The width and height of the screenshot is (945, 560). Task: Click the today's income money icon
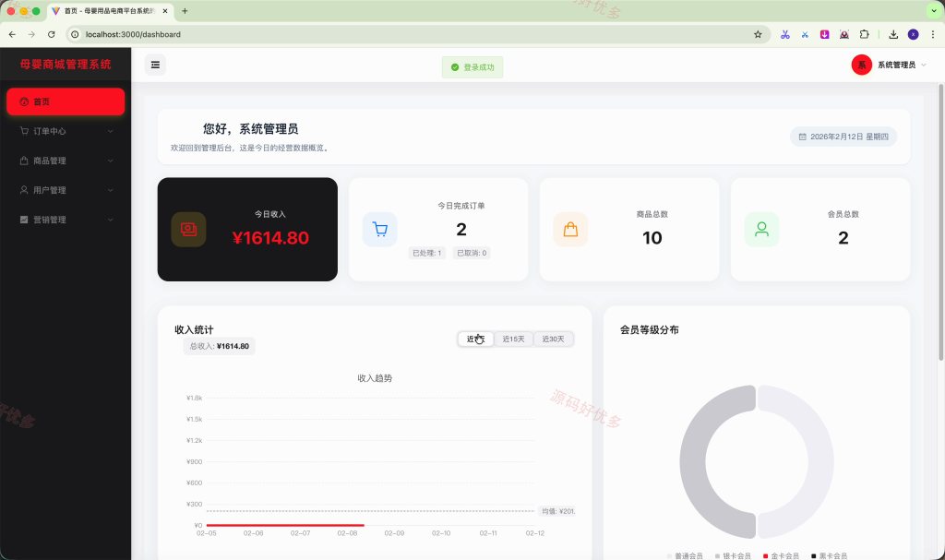click(188, 230)
